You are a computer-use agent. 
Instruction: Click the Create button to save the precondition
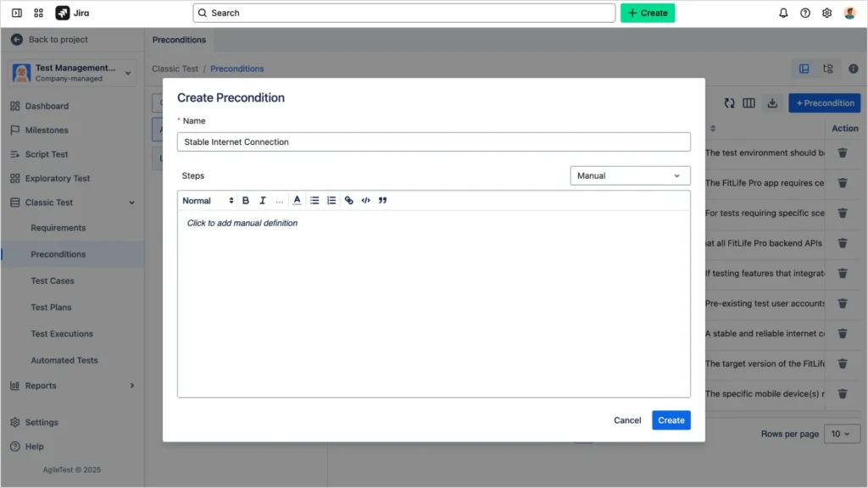tap(670, 419)
